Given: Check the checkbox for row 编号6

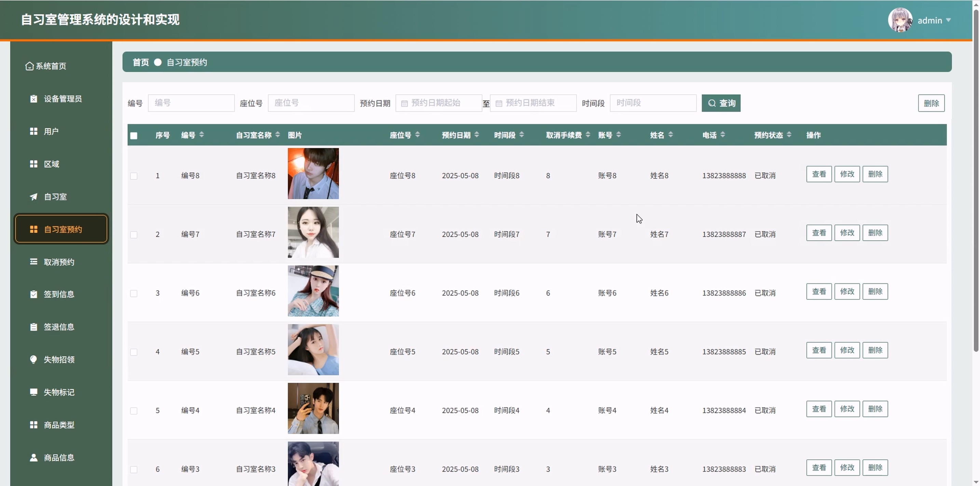Looking at the screenshot, I should tap(134, 294).
